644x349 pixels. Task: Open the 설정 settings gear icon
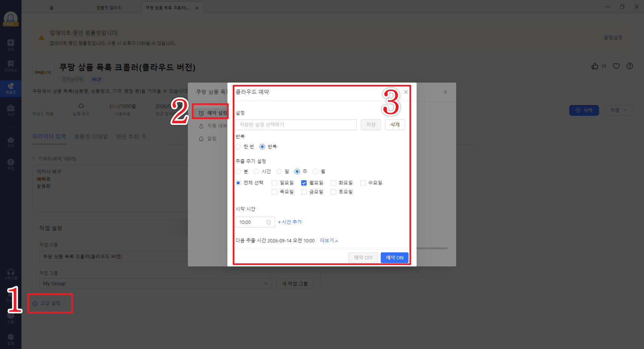pos(11,339)
